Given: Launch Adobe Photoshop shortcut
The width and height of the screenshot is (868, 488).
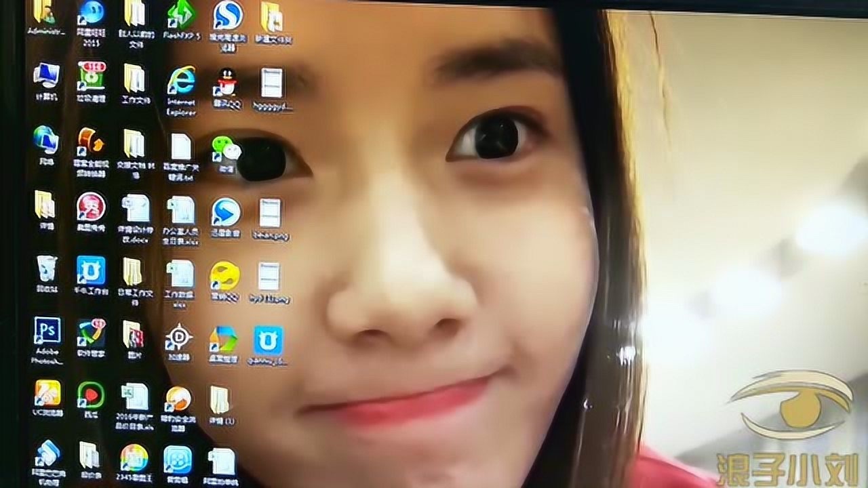Looking at the screenshot, I should pyautogui.click(x=47, y=331).
